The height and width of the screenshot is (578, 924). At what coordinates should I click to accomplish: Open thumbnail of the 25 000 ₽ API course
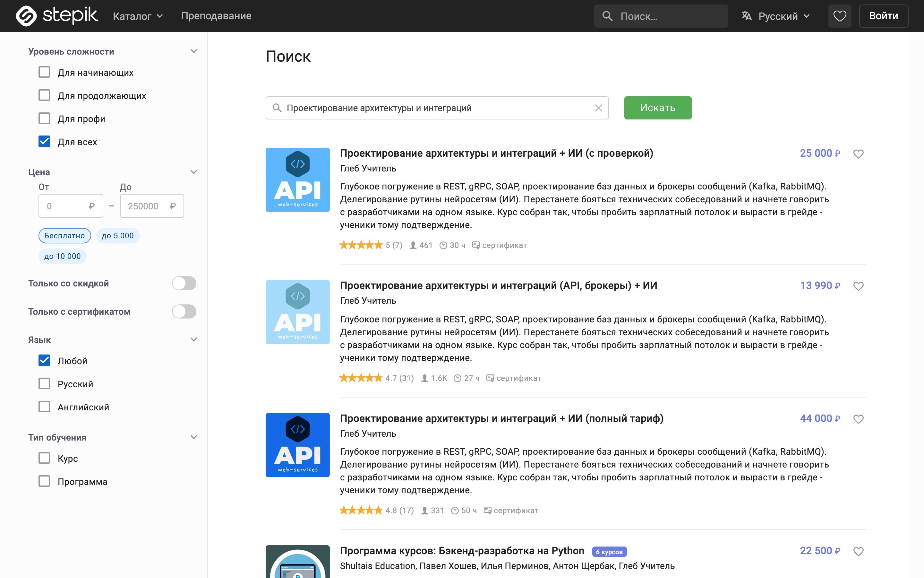tap(298, 180)
